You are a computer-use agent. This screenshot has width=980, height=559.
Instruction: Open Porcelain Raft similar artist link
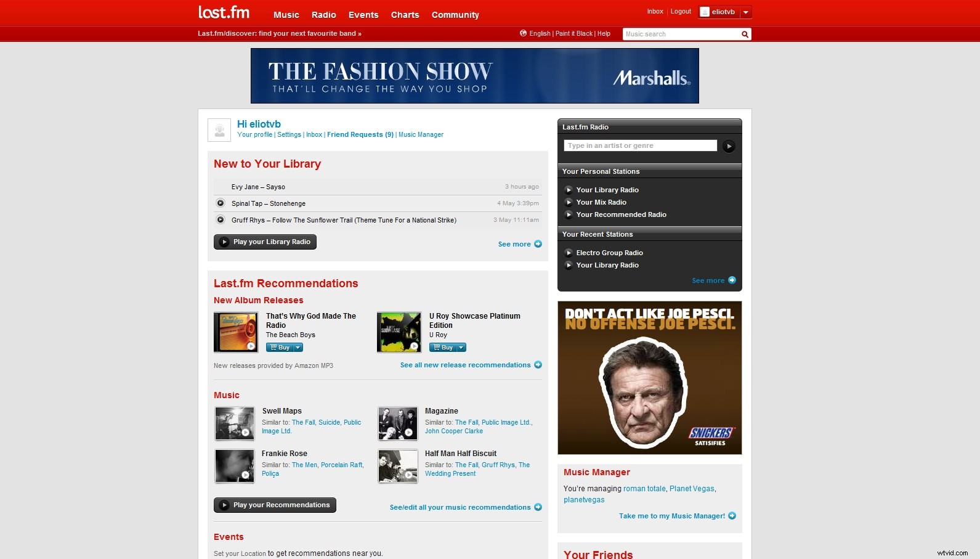[342, 465]
